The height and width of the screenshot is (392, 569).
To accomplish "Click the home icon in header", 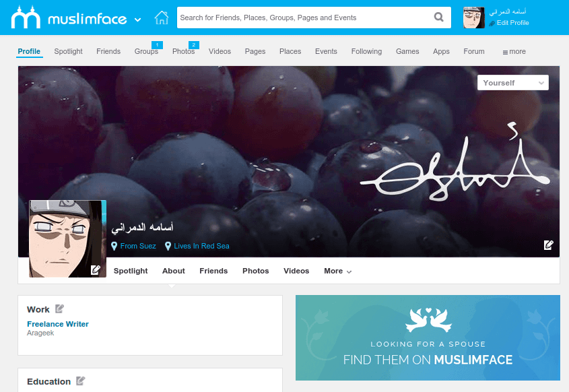I will [162, 18].
